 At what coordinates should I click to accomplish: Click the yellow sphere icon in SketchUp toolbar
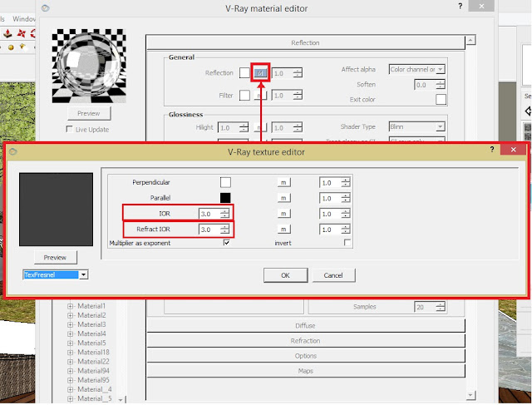[x=11, y=47]
